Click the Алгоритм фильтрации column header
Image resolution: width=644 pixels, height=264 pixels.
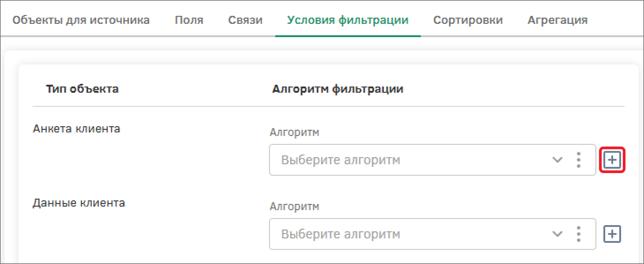click(x=337, y=89)
